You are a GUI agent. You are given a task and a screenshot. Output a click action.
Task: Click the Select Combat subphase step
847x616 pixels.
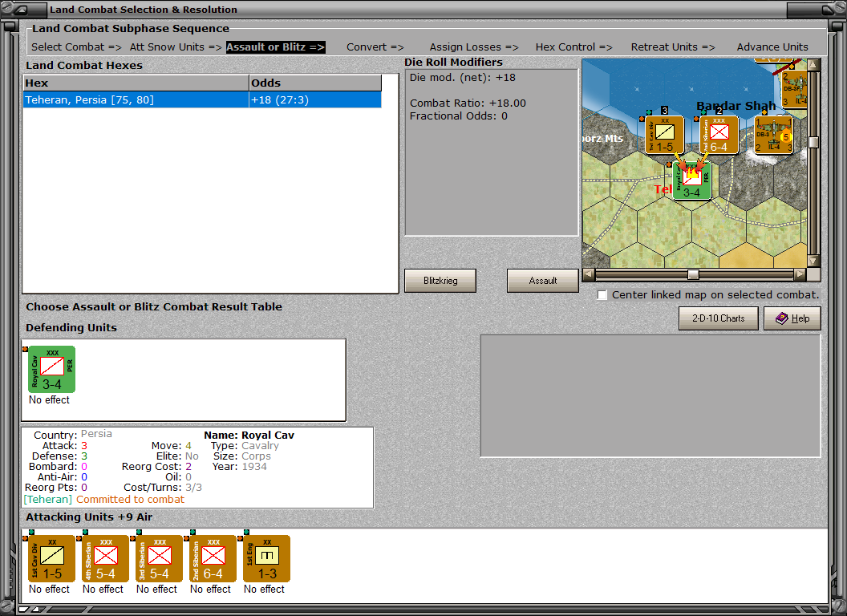click(x=76, y=47)
